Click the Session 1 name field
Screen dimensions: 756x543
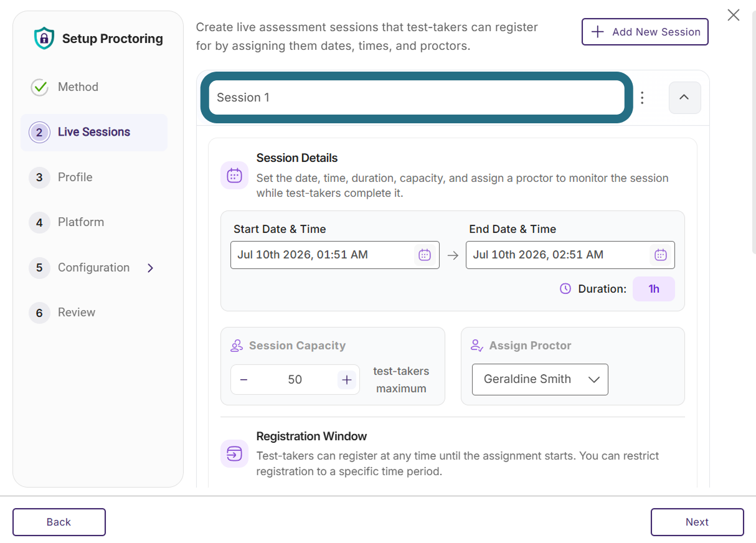(417, 98)
